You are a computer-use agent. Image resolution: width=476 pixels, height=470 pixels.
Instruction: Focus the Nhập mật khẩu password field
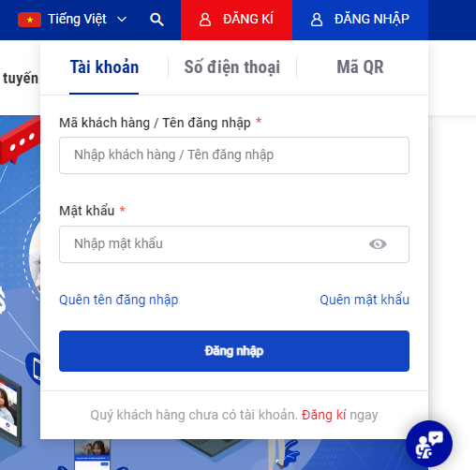234,244
